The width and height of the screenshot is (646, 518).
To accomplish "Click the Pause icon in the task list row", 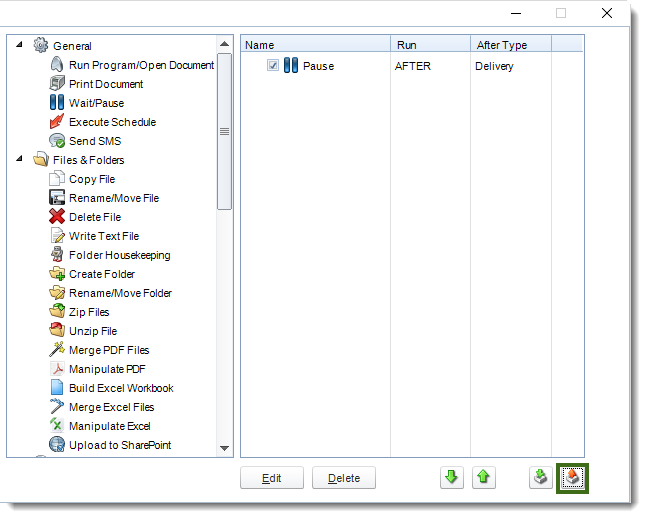I will coord(291,66).
